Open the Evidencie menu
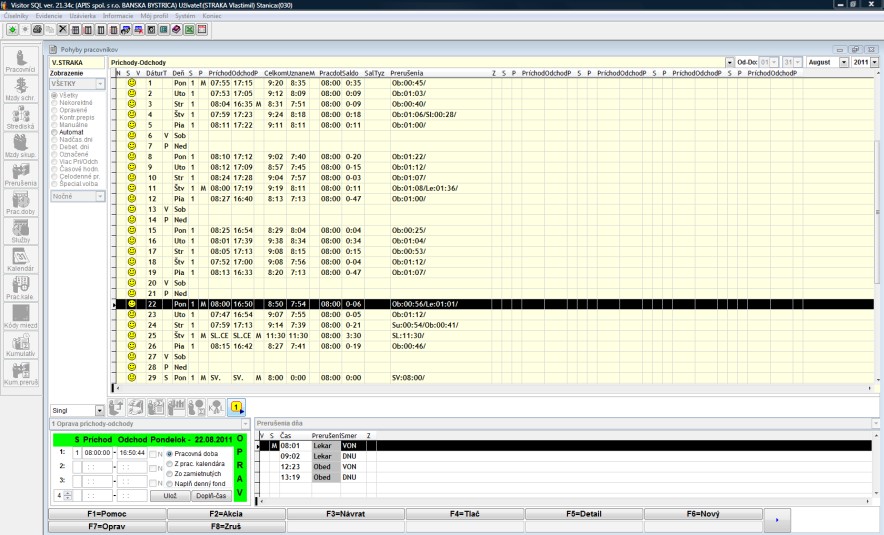This screenshot has height=535, width=884. coord(48,17)
